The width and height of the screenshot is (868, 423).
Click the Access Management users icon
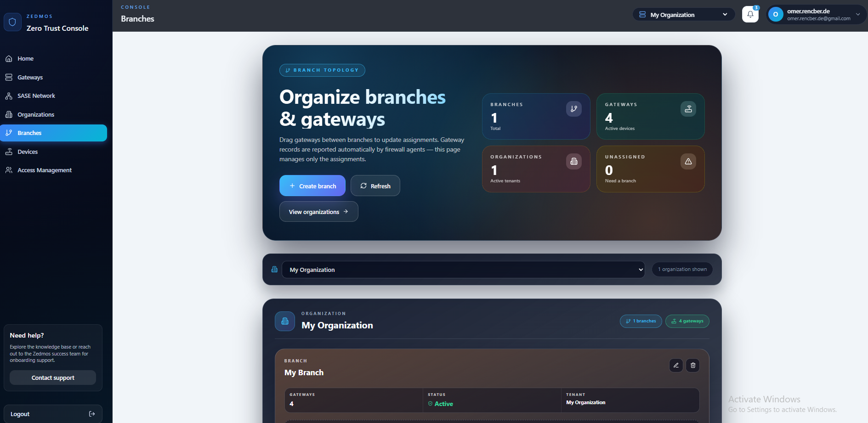click(9, 170)
